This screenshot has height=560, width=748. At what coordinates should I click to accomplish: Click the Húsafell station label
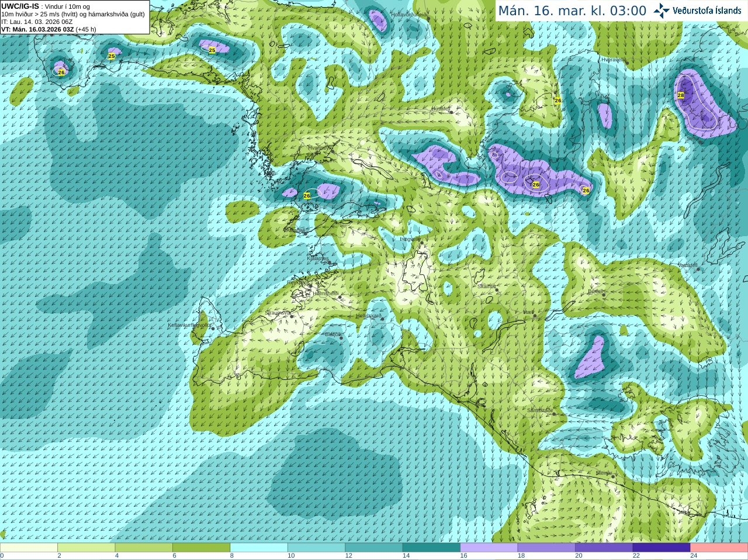pos(441,109)
